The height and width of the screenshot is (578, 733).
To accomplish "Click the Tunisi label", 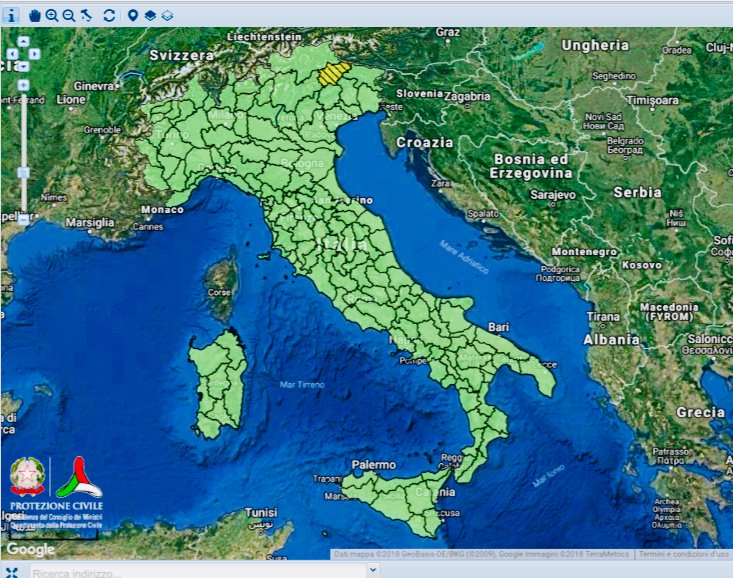I will [x=261, y=513].
